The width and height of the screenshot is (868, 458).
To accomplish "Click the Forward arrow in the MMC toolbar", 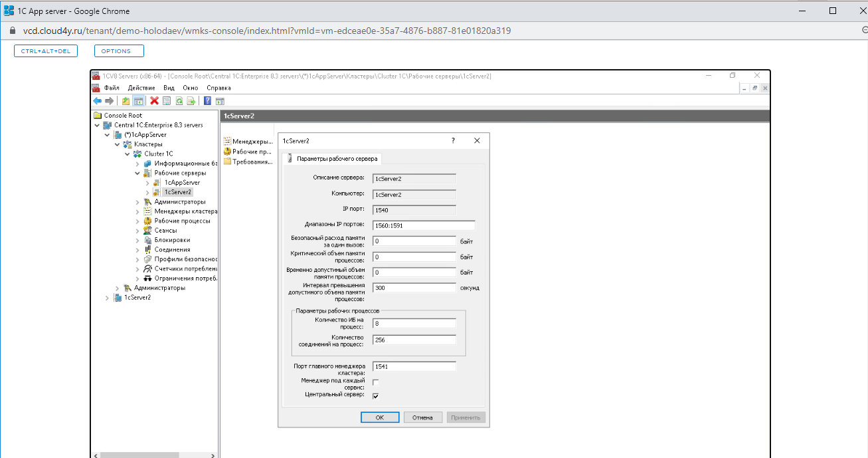I will 110,101.
